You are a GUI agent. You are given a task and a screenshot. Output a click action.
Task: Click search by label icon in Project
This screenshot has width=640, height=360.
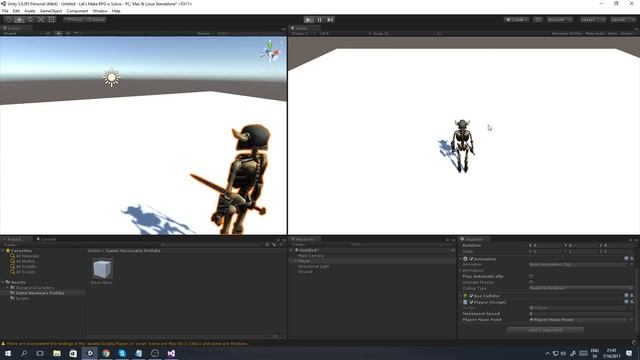pyautogui.click(x=274, y=244)
